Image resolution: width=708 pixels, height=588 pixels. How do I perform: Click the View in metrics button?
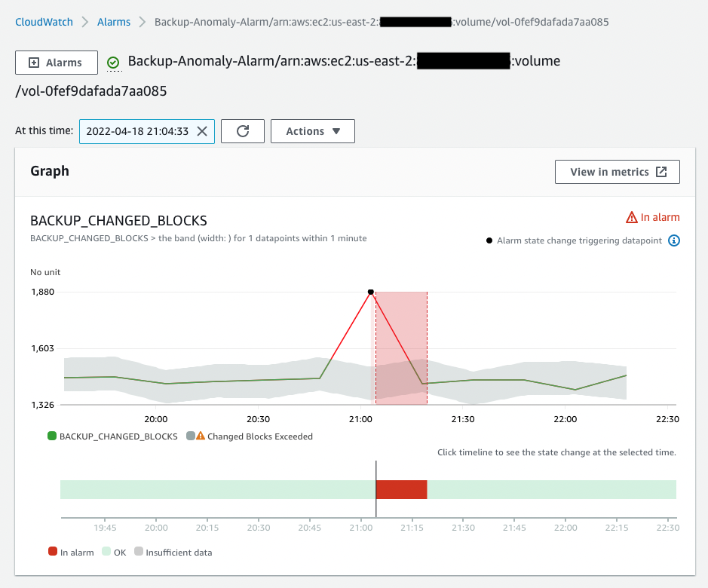coord(617,171)
